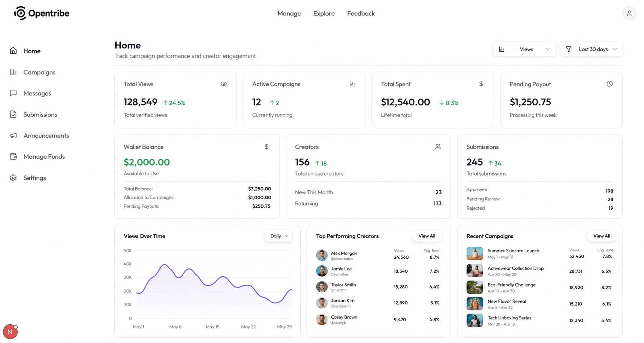Image resolution: width=644 pixels, height=343 pixels.
Task: Click the eye icon on Total Views card
Action: (224, 84)
